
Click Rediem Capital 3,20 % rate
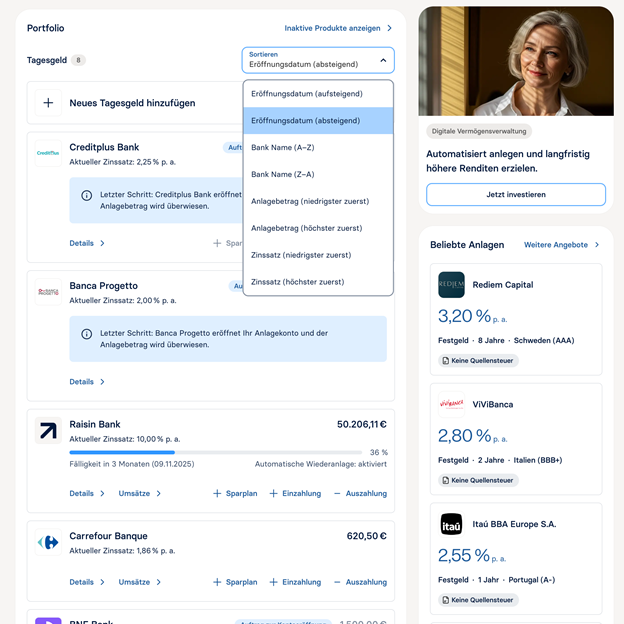pos(472,316)
